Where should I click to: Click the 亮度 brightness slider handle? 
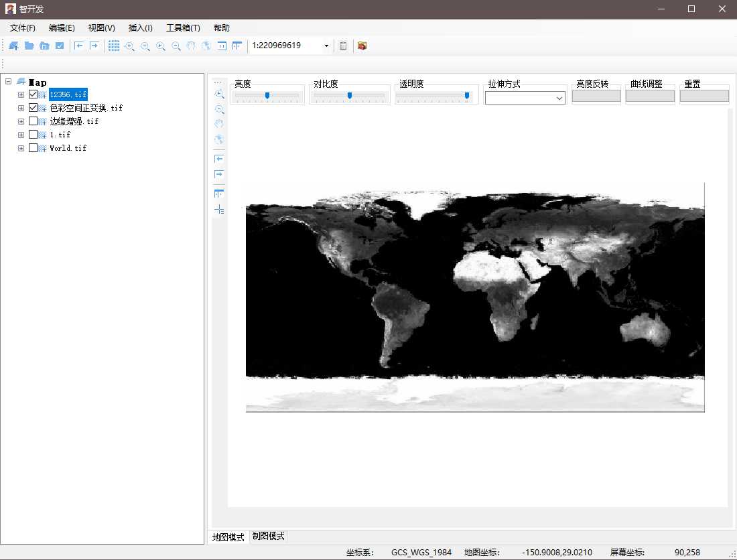click(267, 95)
